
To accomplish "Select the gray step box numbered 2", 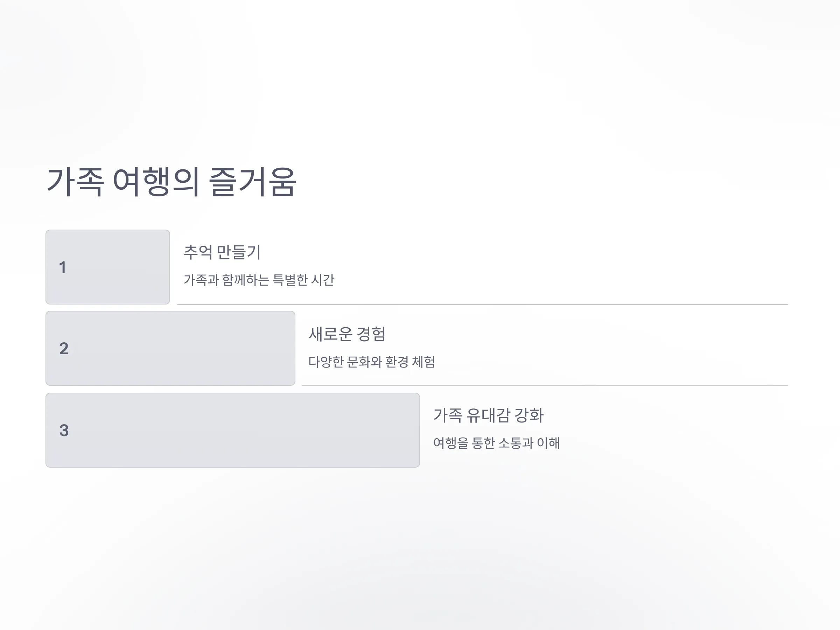I will pyautogui.click(x=170, y=348).
